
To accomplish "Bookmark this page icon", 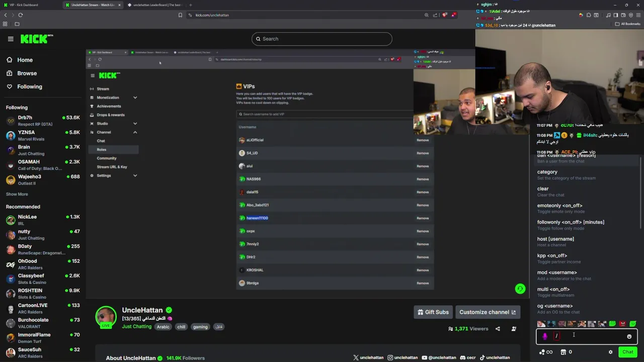I will pyautogui.click(x=180, y=15).
